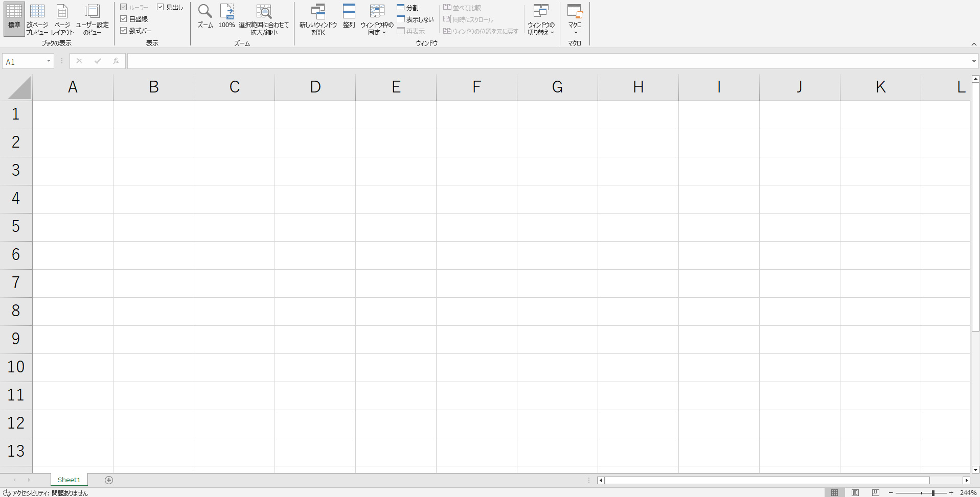
Task: Click the zoom out minus button
Action: (x=891, y=493)
